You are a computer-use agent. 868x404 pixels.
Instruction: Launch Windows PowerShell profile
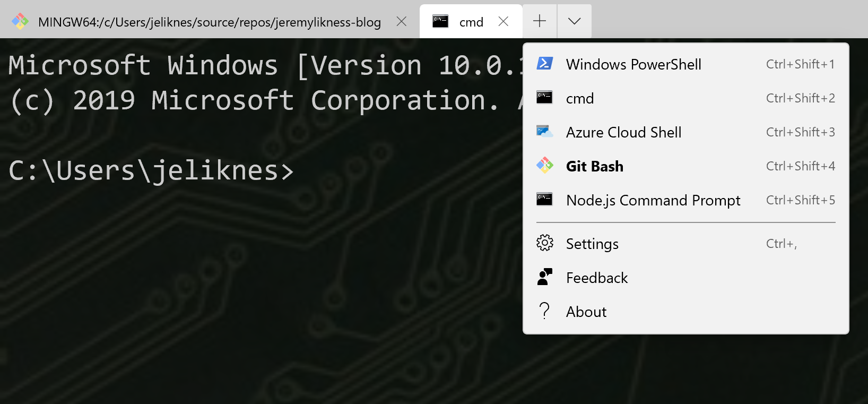(686, 64)
